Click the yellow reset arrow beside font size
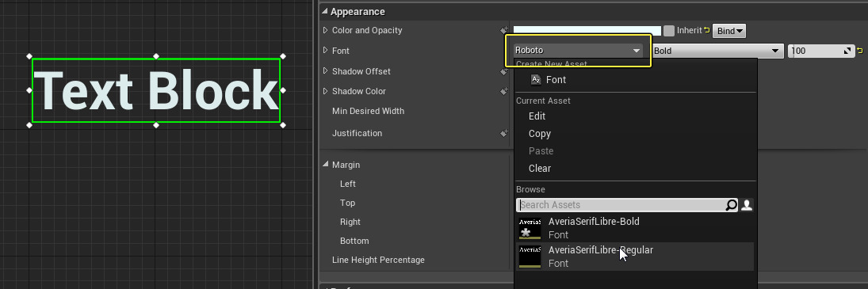 [860, 51]
